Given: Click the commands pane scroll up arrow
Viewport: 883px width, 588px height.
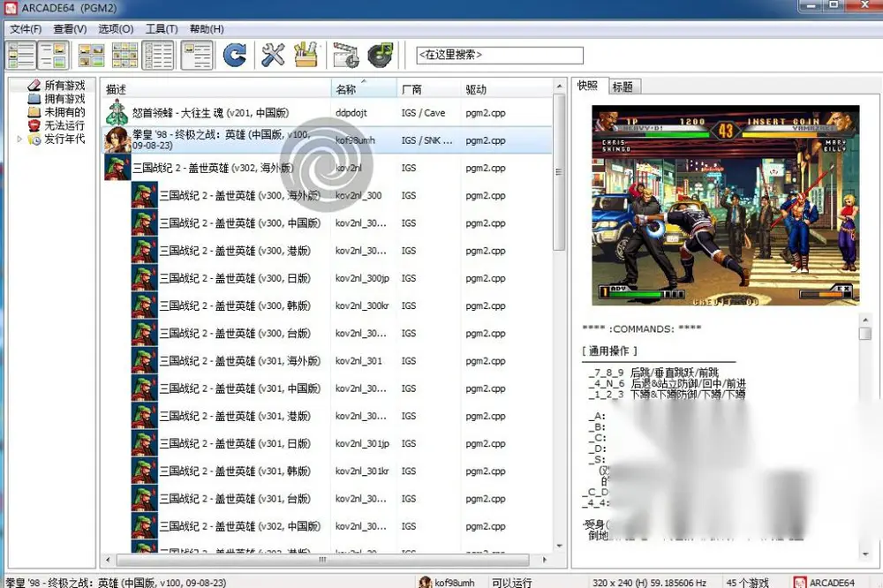Looking at the screenshot, I should tap(865, 320).
